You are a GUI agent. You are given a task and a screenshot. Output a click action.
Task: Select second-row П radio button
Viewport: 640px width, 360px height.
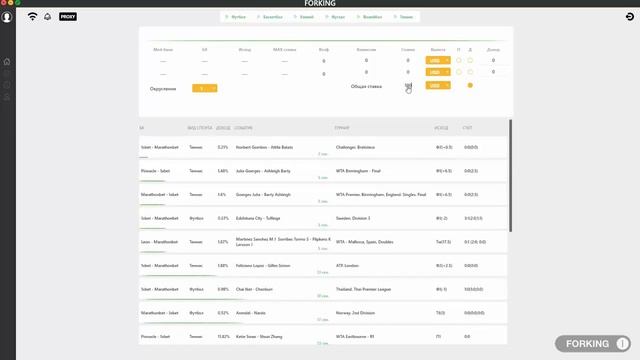tap(459, 72)
